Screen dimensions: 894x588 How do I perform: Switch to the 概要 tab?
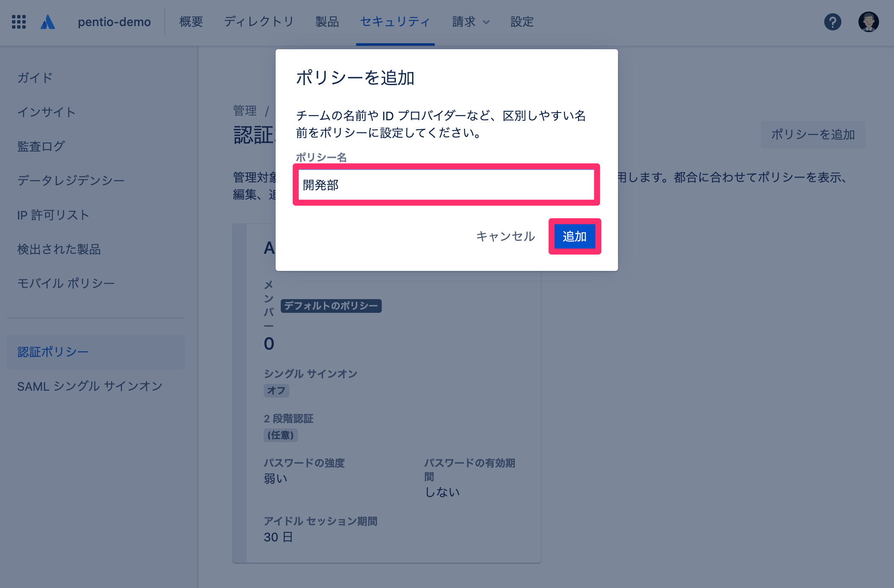pos(191,22)
